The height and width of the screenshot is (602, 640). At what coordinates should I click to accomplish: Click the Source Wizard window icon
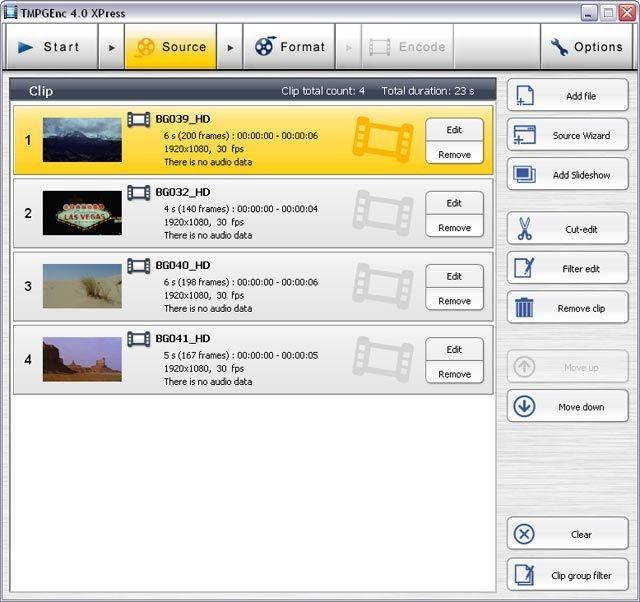(524, 135)
